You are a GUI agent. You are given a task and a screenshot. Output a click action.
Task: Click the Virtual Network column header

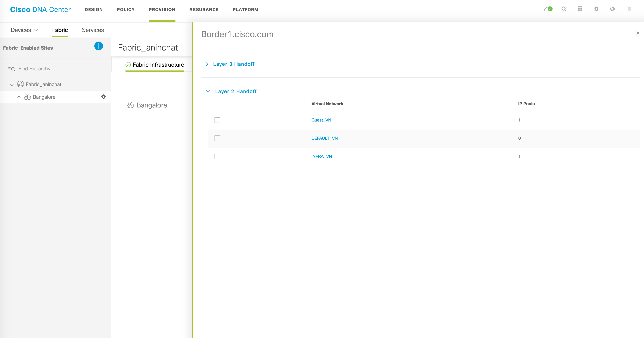327,104
